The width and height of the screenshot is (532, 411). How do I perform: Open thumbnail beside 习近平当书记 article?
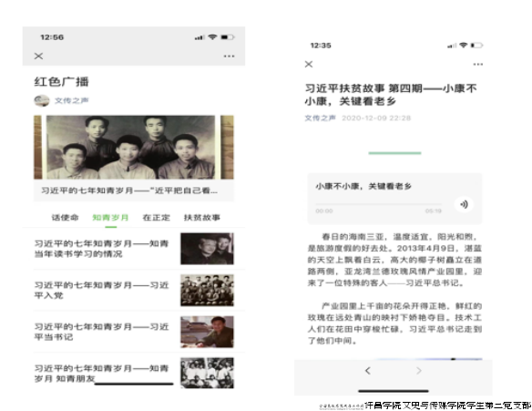[x=207, y=332]
